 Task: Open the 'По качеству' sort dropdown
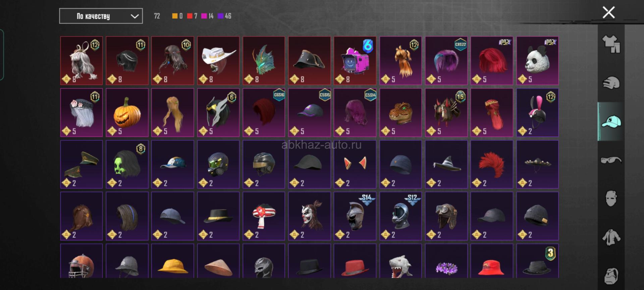click(101, 16)
